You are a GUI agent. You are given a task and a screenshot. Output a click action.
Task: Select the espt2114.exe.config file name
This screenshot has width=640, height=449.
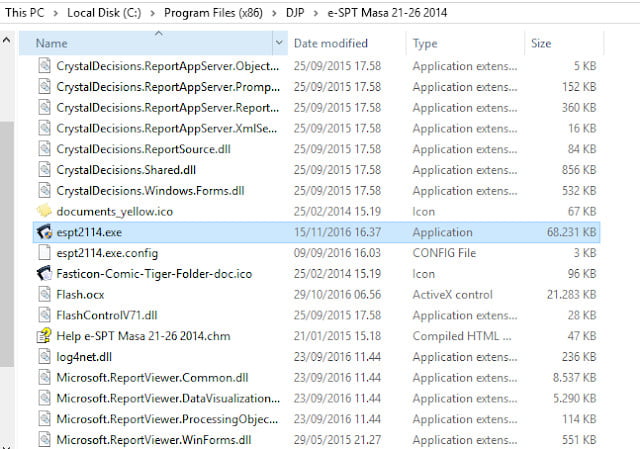click(107, 253)
